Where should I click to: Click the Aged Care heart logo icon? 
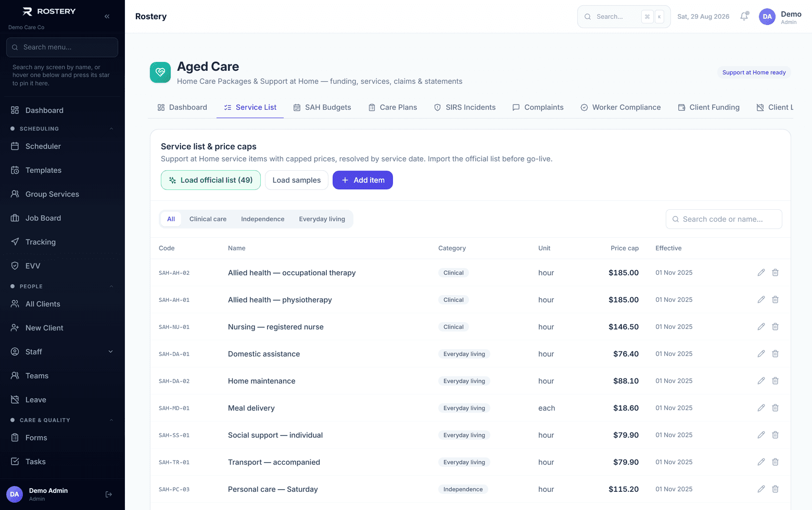(160, 72)
